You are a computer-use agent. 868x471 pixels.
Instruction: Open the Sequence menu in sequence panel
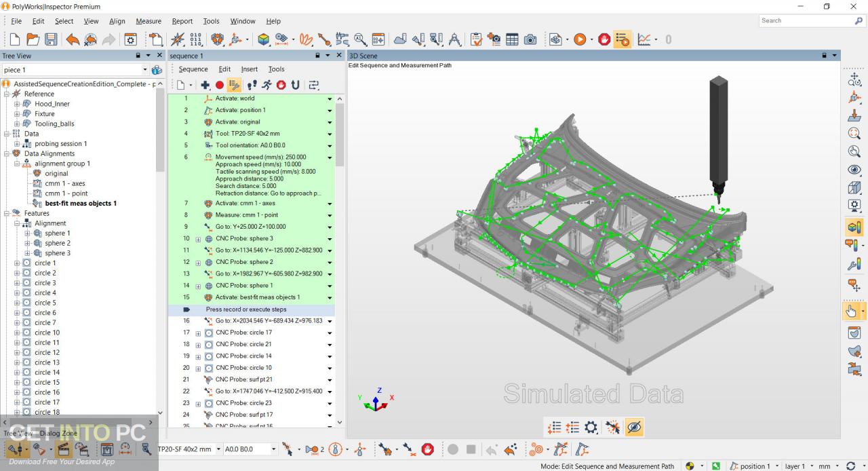point(193,69)
